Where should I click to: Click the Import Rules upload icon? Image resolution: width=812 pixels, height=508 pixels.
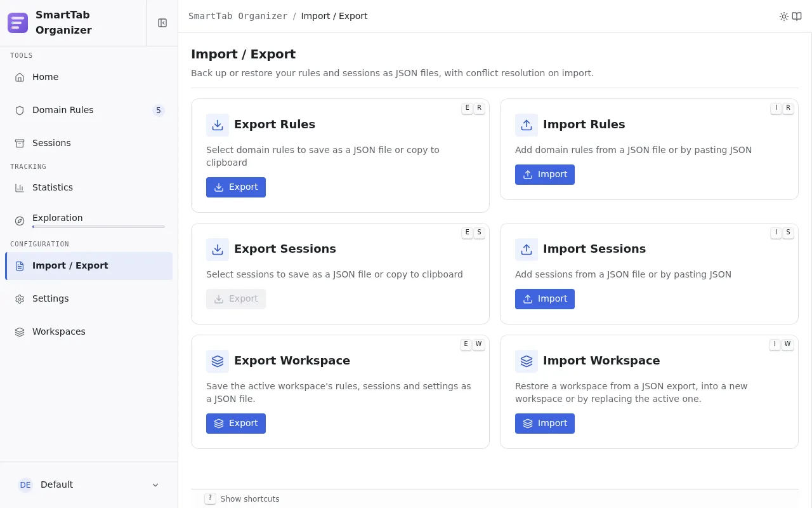(x=527, y=125)
